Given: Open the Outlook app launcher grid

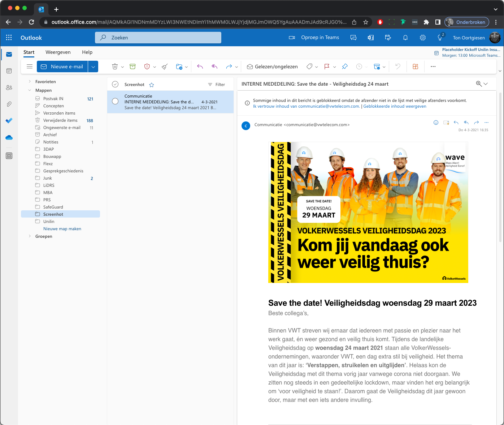Looking at the screenshot, I should pos(9,38).
